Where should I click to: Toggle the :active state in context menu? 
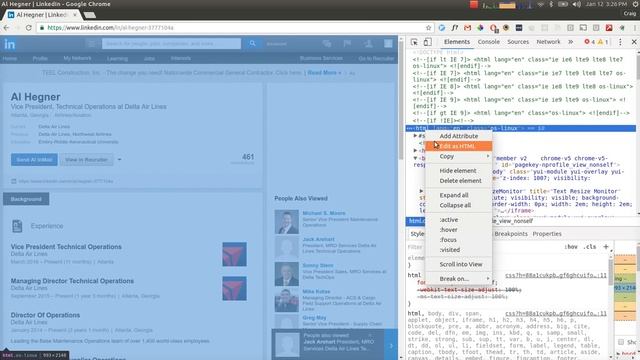[x=458, y=220]
